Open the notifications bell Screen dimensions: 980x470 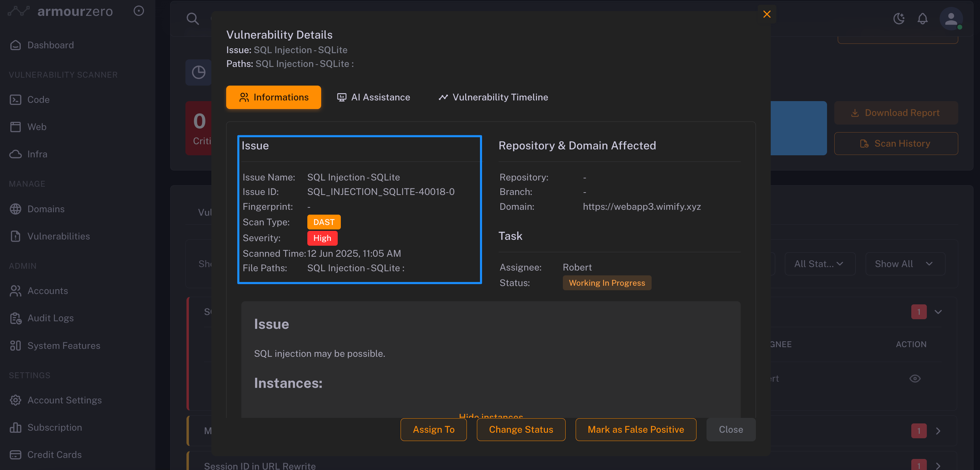(x=923, y=19)
